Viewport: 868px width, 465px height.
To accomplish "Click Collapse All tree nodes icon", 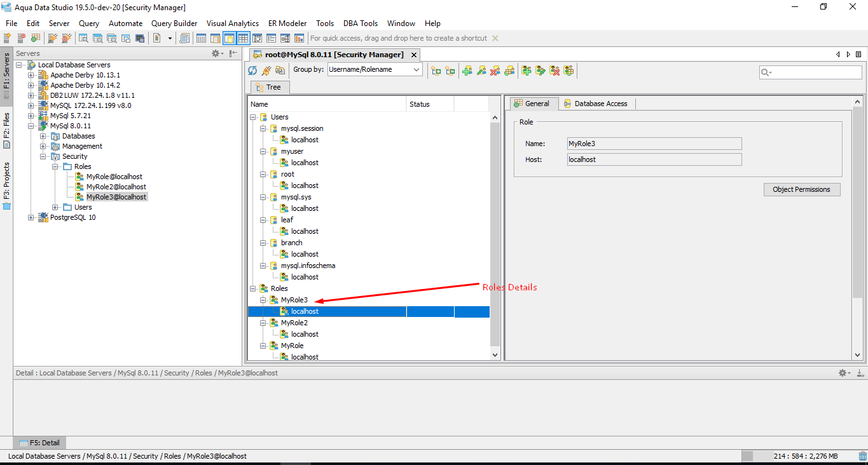I will [450, 71].
